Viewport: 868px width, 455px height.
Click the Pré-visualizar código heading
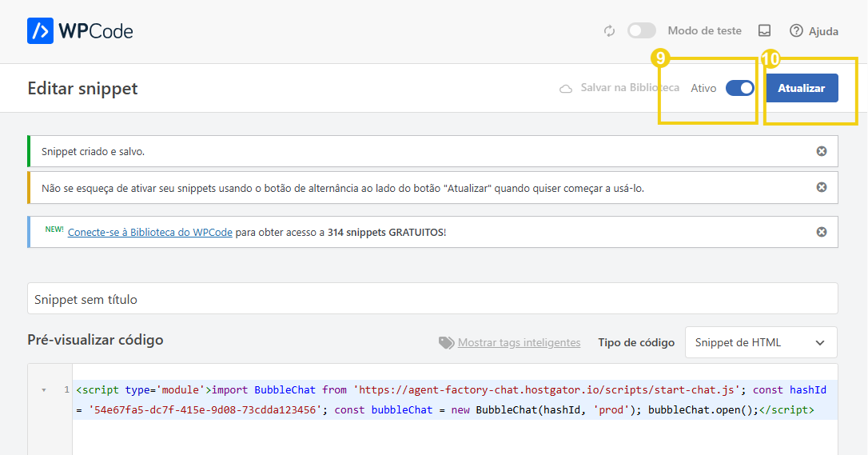coord(95,340)
